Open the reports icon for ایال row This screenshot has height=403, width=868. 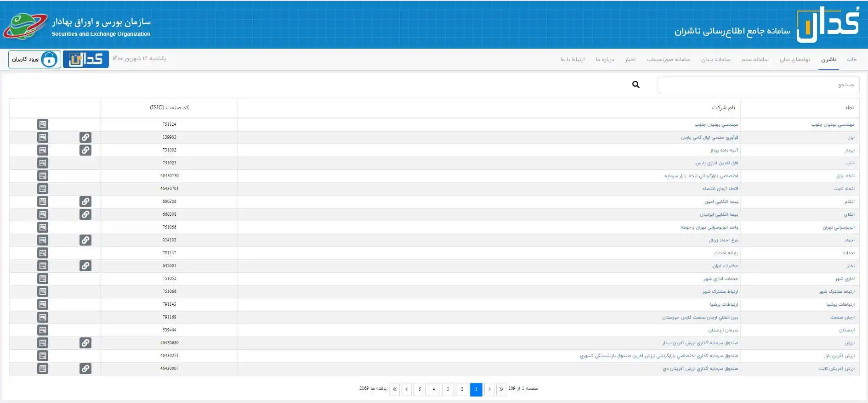[43, 137]
